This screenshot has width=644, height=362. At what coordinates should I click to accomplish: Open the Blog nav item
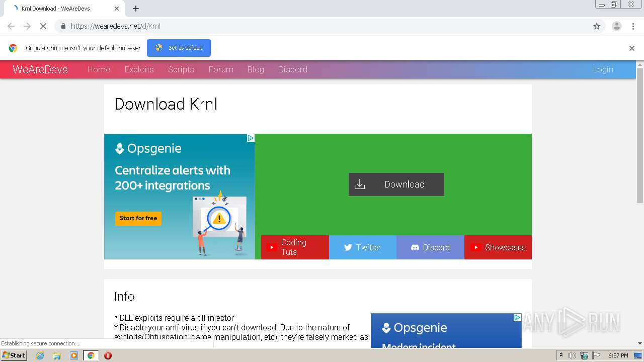point(256,69)
